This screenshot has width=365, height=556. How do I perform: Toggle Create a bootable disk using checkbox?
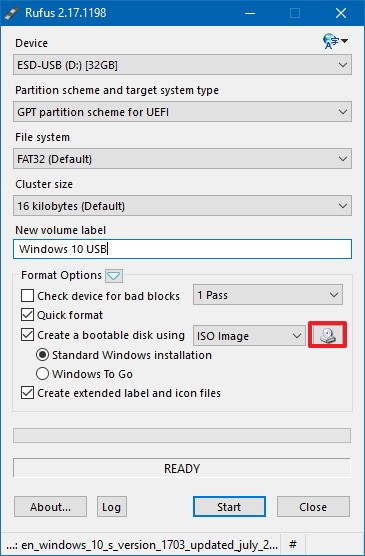click(27, 335)
